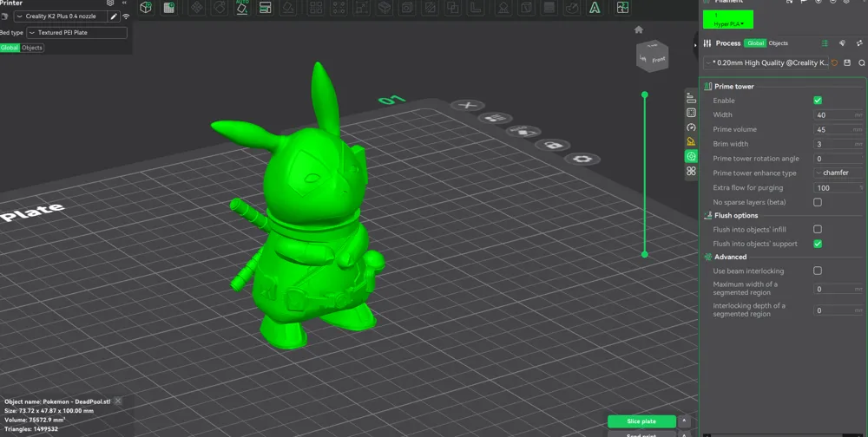Click Interlocking depth of segmented region field

coord(838,310)
